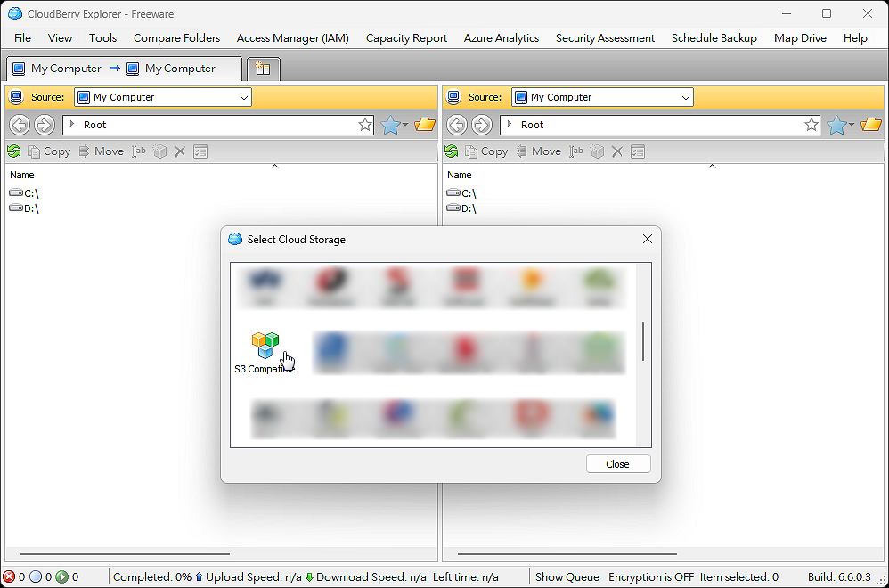
Task: Refresh the right pane
Action: click(452, 151)
